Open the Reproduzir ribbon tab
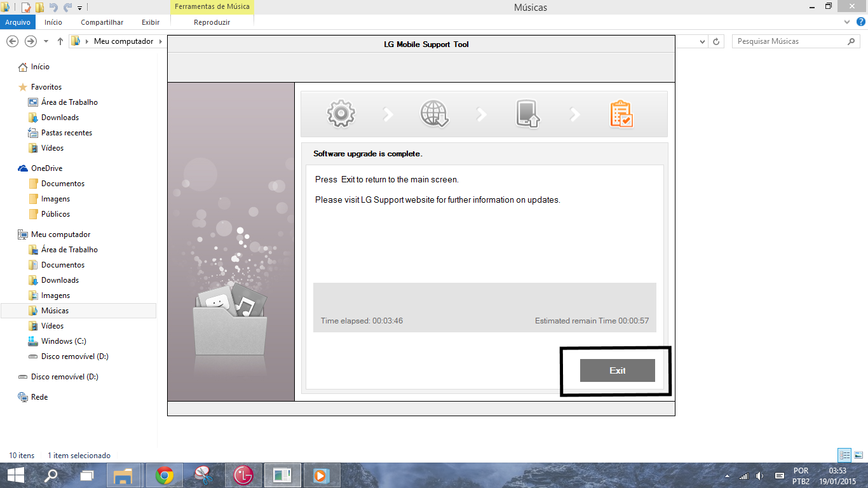Image resolution: width=868 pixels, height=488 pixels. tap(212, 22)
